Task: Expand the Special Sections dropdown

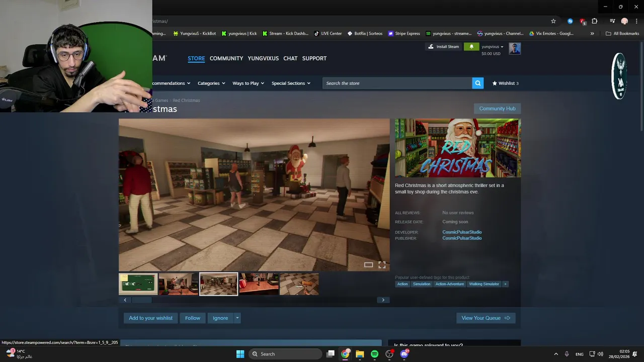Action: tap(291, 83)
